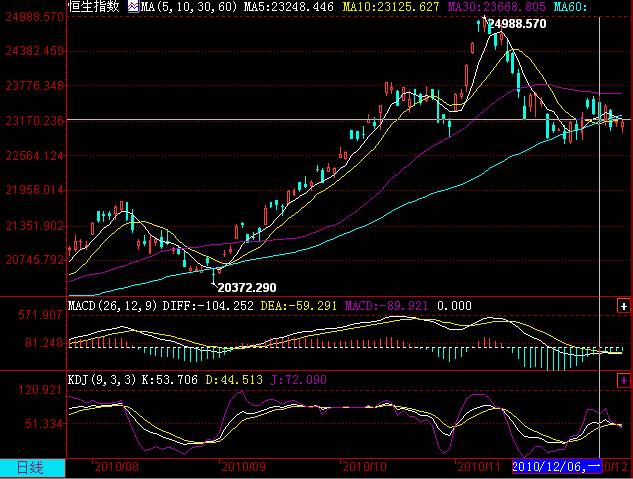Click the 0.000 value in MACD header
633x479 pixels.
(454, 306)
